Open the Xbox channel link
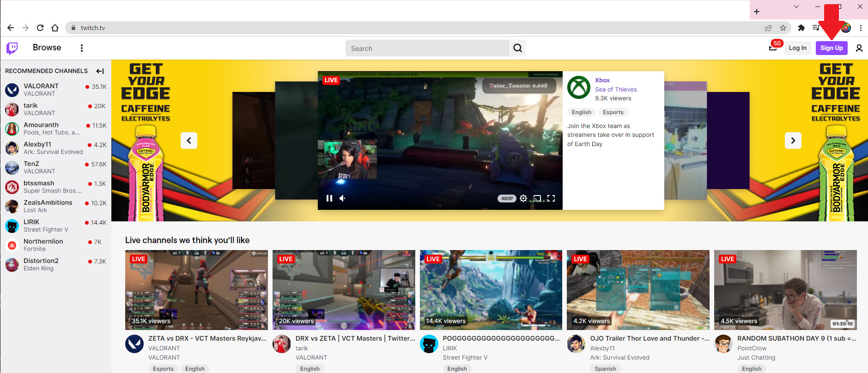868x373 pixels. [x=602, y=80]
